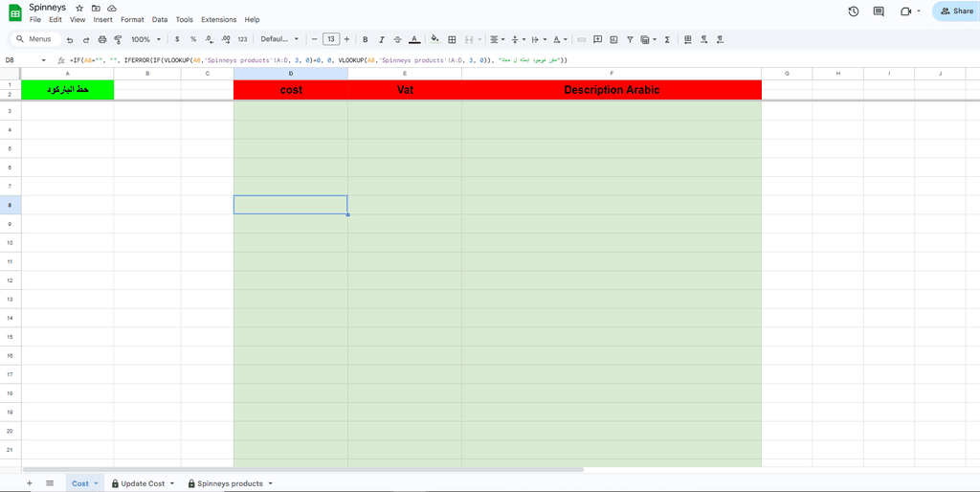Open the Edit menu

click(56, 19)
